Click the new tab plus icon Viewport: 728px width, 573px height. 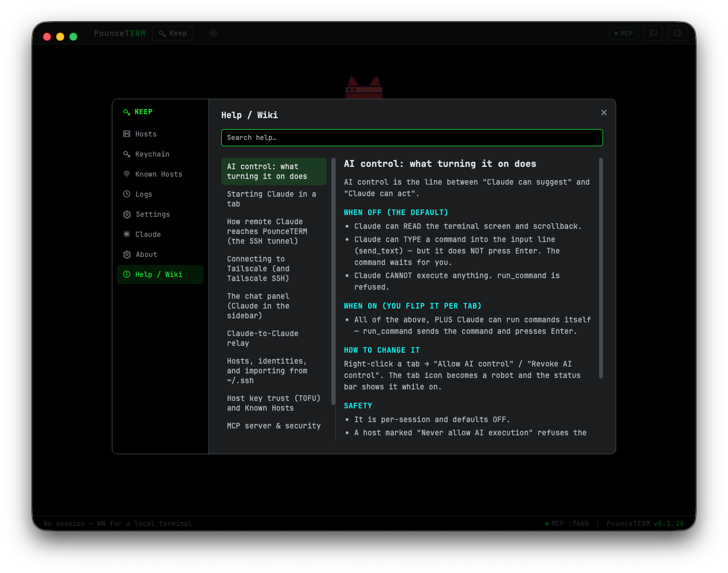[213, 33]
